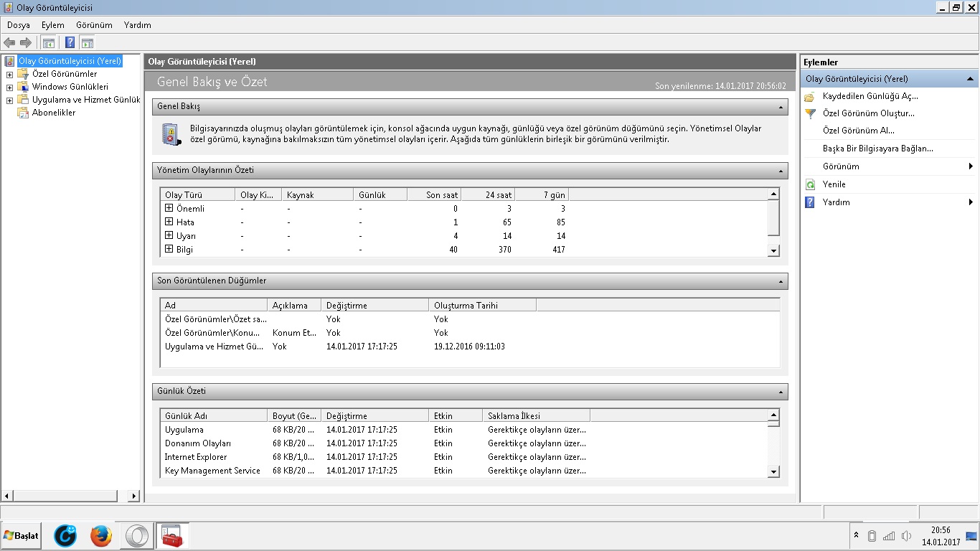Sort by the 7 gün column header
This screenshot has height=551, width=980.
click(x=542, y=194)
